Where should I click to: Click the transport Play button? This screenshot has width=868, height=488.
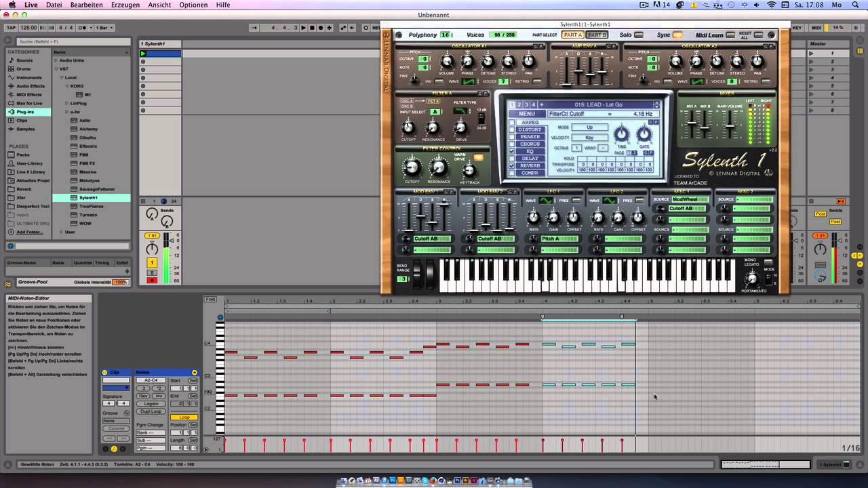[303, 28]
